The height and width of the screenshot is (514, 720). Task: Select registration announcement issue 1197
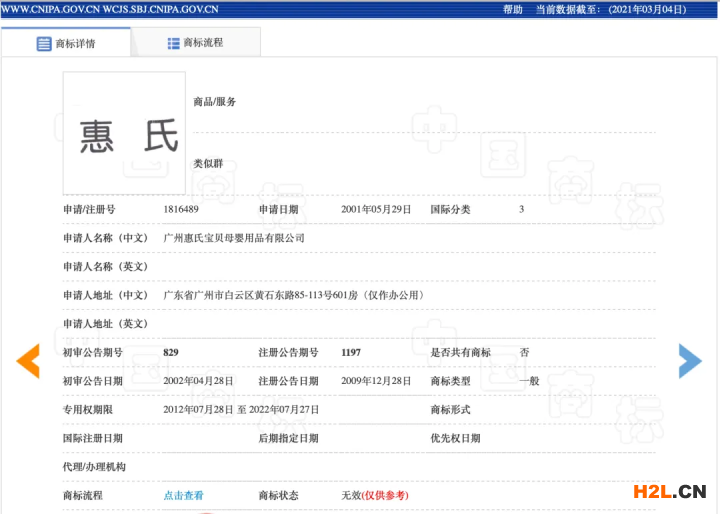pyautogui.click(x=351, y=352)
